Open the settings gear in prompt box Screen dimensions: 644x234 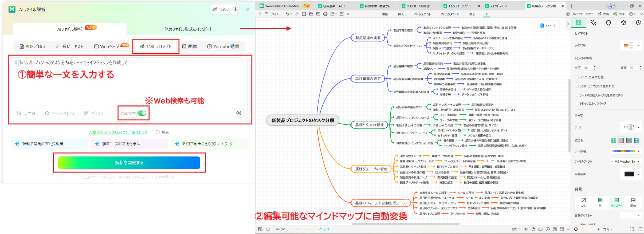239,113
